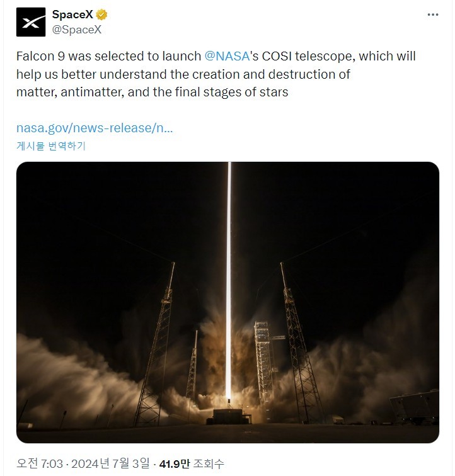The height and width of the screenshot is (476, 455).
Task: Click the tweet line about antimatter
Action: click(152, 92)
